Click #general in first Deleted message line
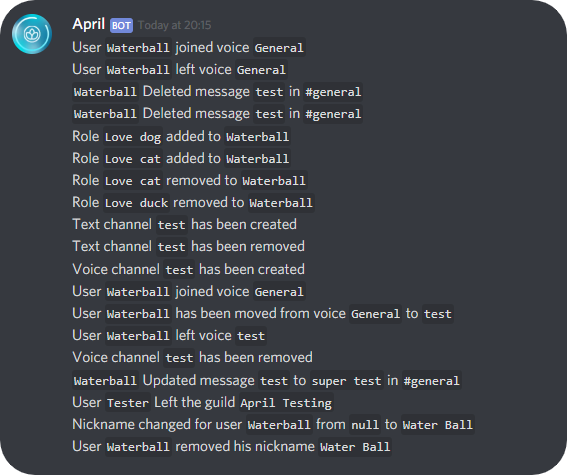The height and width of the screenshot is (475, 567). pos(333,92)
